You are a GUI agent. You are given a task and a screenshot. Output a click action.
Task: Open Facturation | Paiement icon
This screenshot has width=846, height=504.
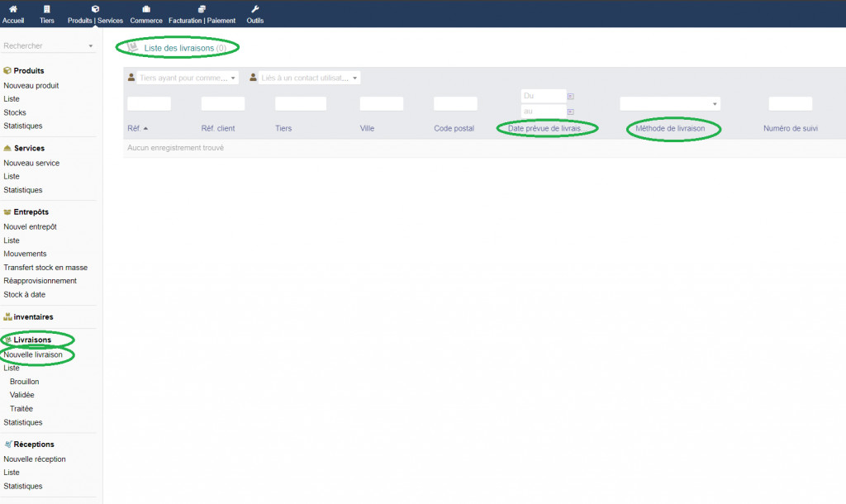[202, 8]
